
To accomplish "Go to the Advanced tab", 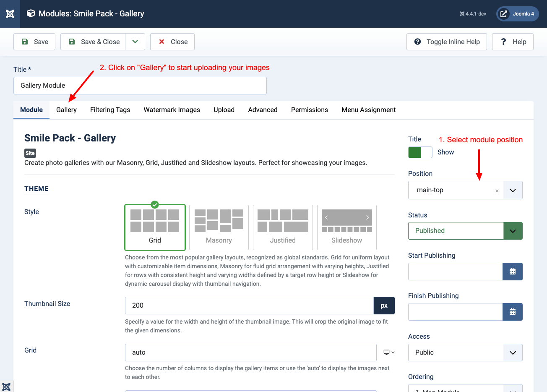I will pos(263,110).
